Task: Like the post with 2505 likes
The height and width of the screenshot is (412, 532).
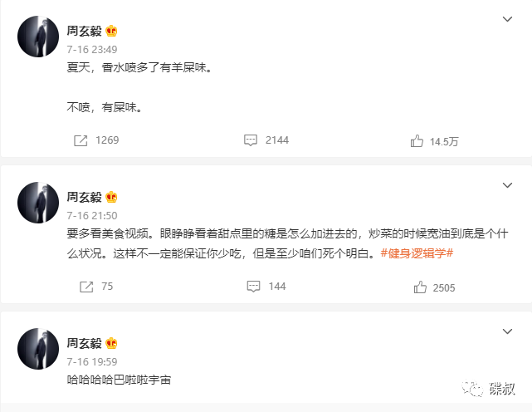Action: (x=420, y=287)
